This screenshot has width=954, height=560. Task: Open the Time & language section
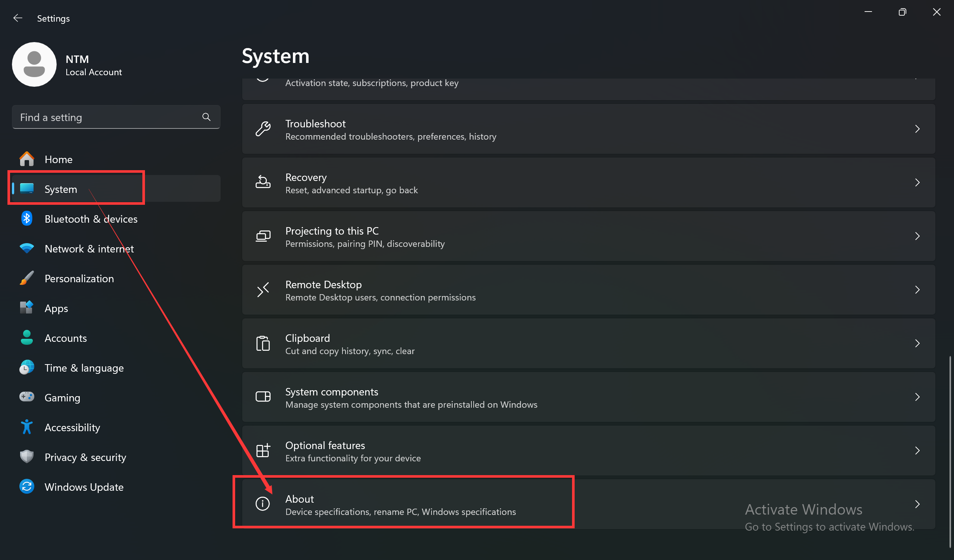(x=84, y=367)
